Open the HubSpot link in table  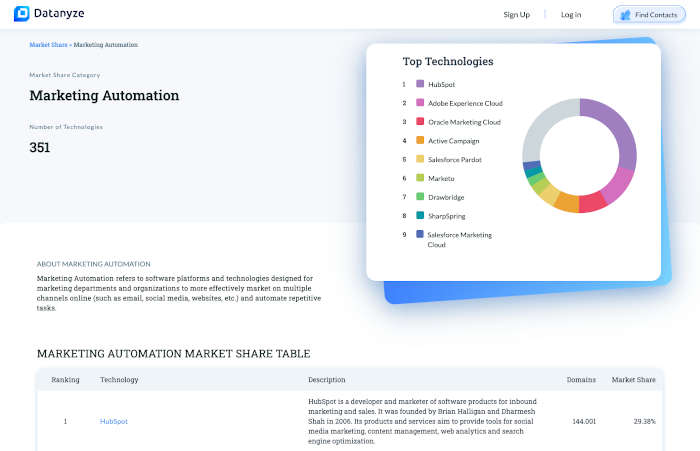pos(114,421)
